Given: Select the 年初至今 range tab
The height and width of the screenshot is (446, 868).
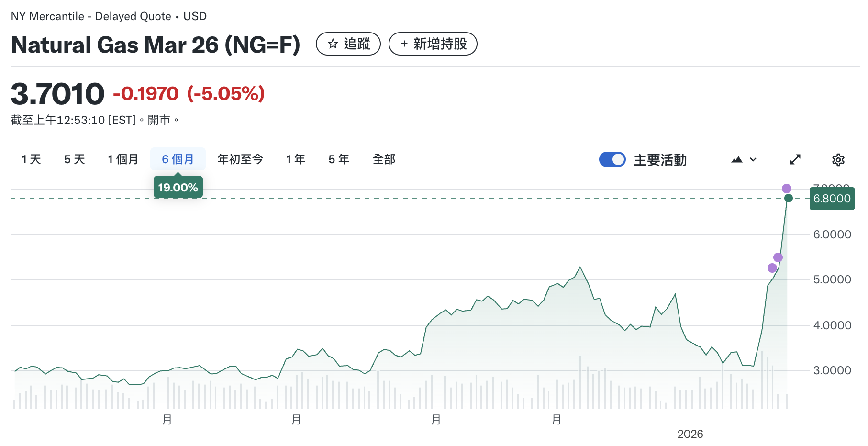Looking at the screenshot, I should pos(240,159).
